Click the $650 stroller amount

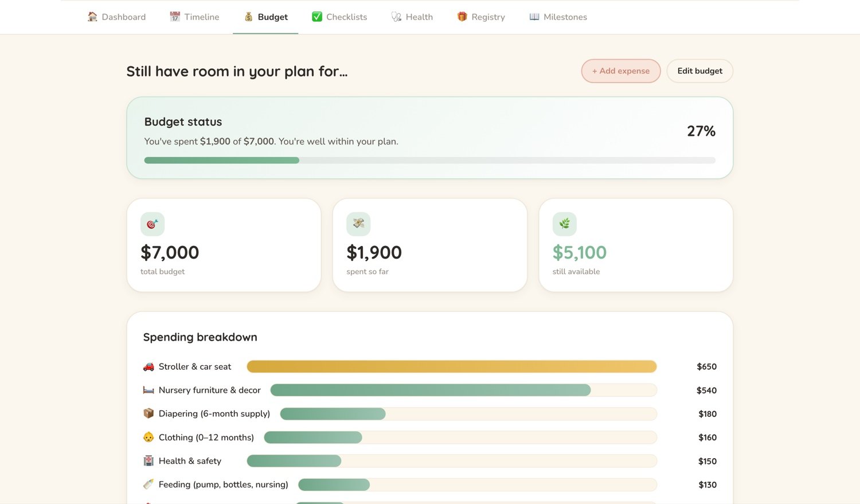pos(707,366)
